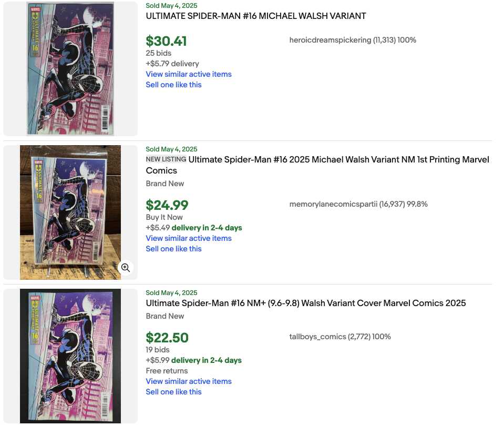Viewport: 504px width, 426px height.
Task: Click View similar active items under $24.99 listing
Action: click(x=189, y=238)
